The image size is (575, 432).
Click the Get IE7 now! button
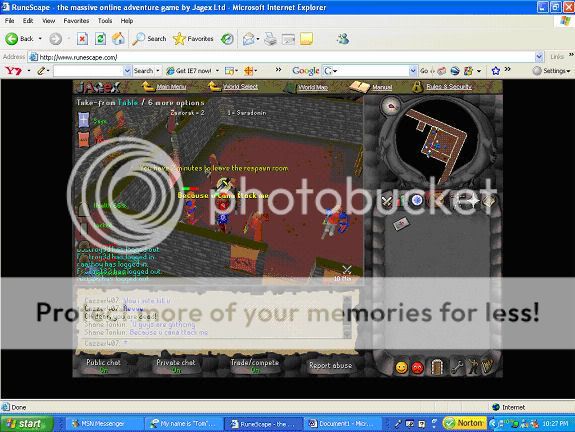click(190, 71)
